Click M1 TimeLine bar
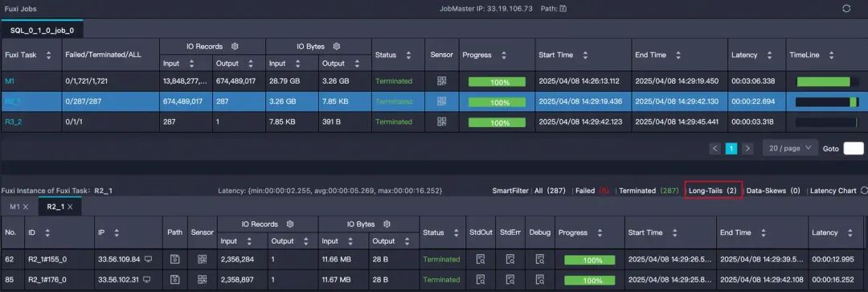This screenshot has height=292, width=868. 828,81
